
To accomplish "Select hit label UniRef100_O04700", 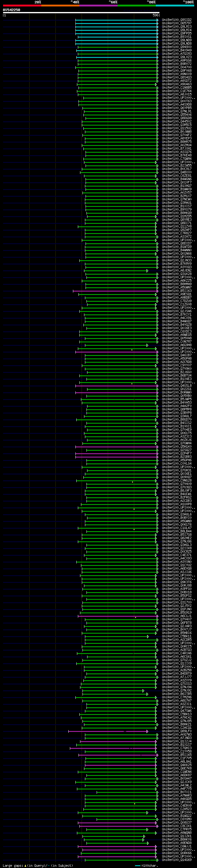I will (x=177, y=67).
